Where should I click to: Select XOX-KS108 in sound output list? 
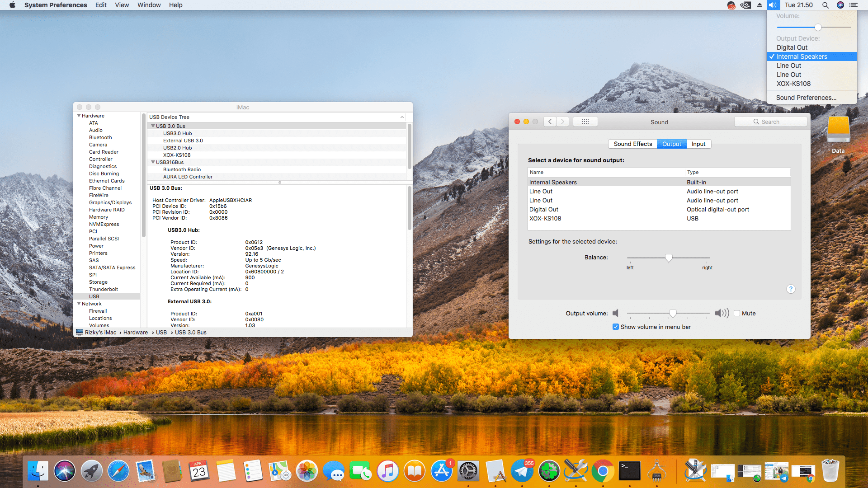(x=545, y=218)
